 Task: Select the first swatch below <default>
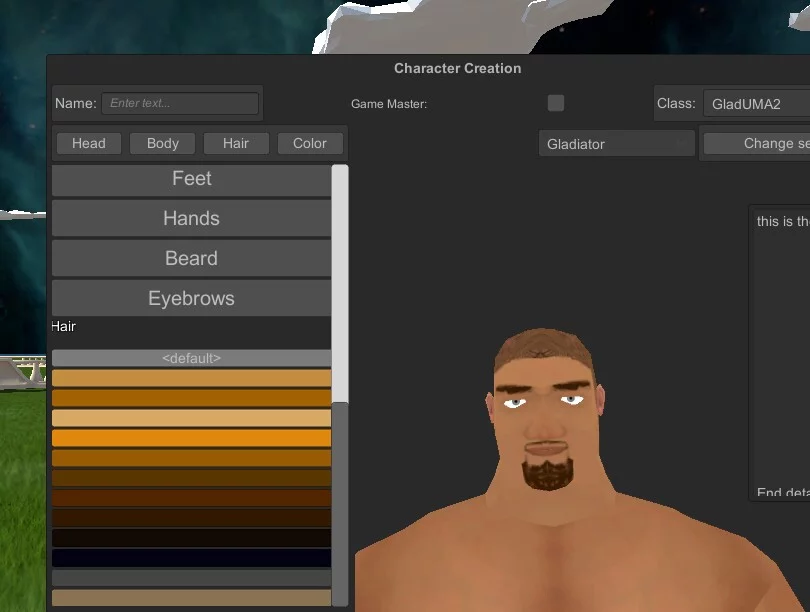tap(192, 378)
